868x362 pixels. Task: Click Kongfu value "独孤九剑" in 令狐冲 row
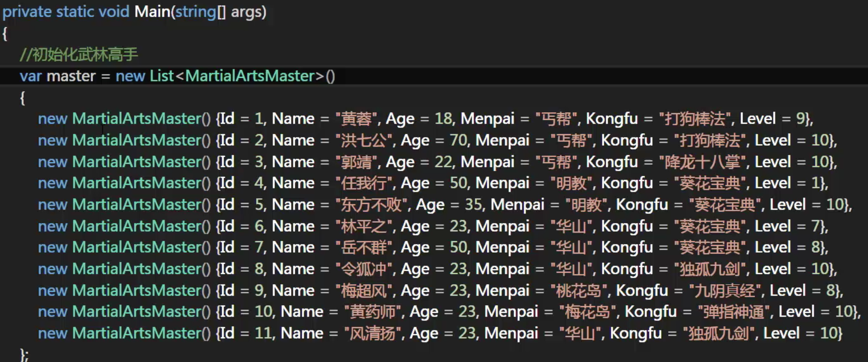pos(710,269)
